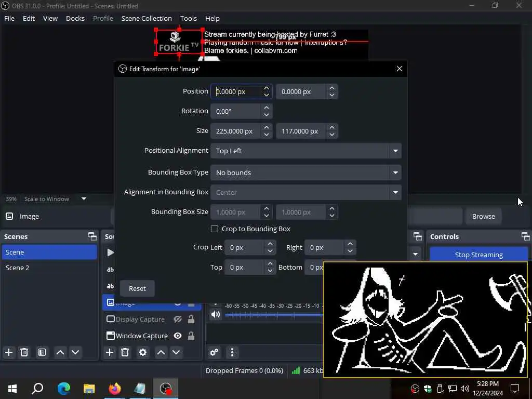
Task: Select Scene 2 in Scenes list
Action: (x=49, y=268)
